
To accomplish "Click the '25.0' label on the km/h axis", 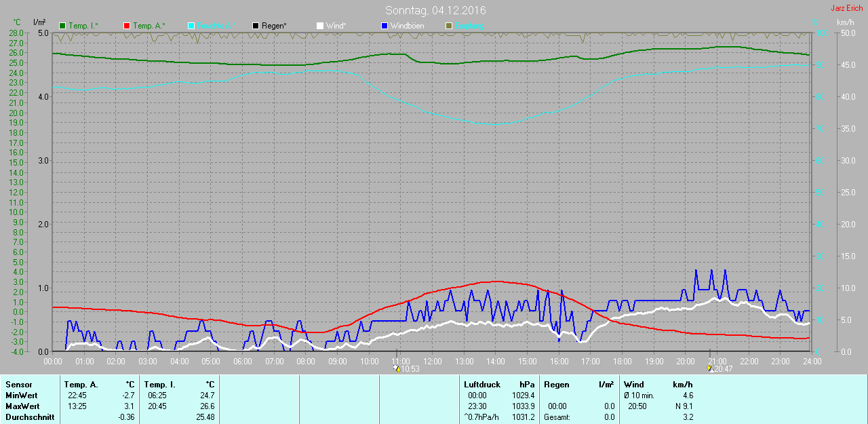I will click(x=848, y=192).
